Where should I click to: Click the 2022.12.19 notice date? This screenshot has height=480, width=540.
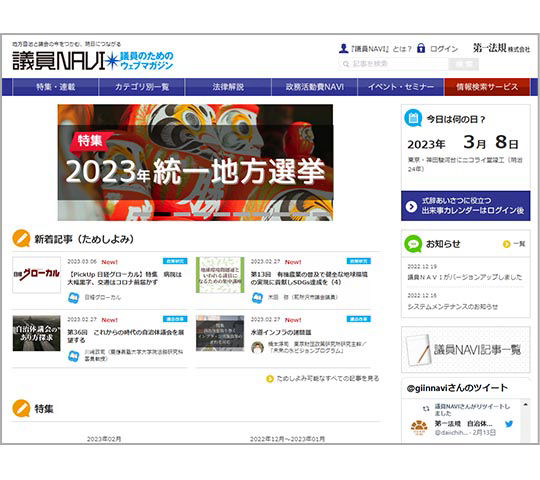(422, 267)
